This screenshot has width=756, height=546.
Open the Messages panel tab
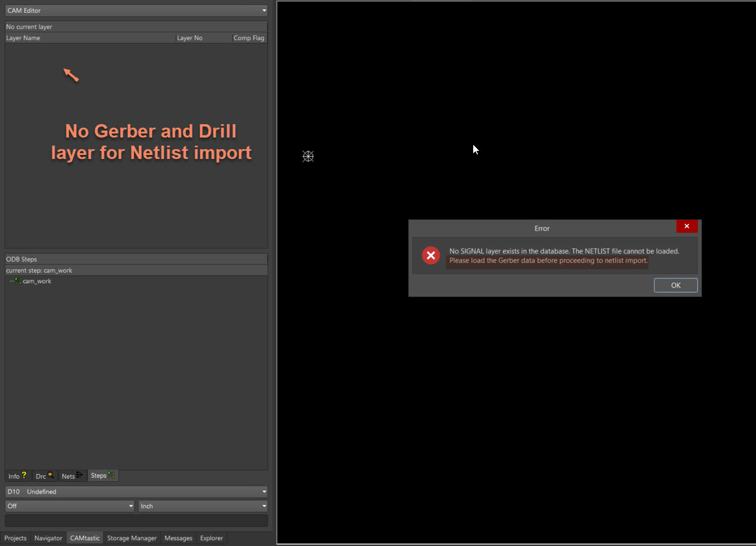coord(178,538)
